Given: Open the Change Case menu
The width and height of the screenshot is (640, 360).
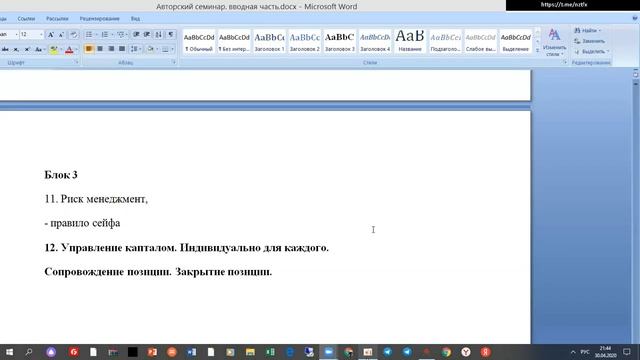Looking at the screenshot, I should pyautogui.click(x=39, y=49).
